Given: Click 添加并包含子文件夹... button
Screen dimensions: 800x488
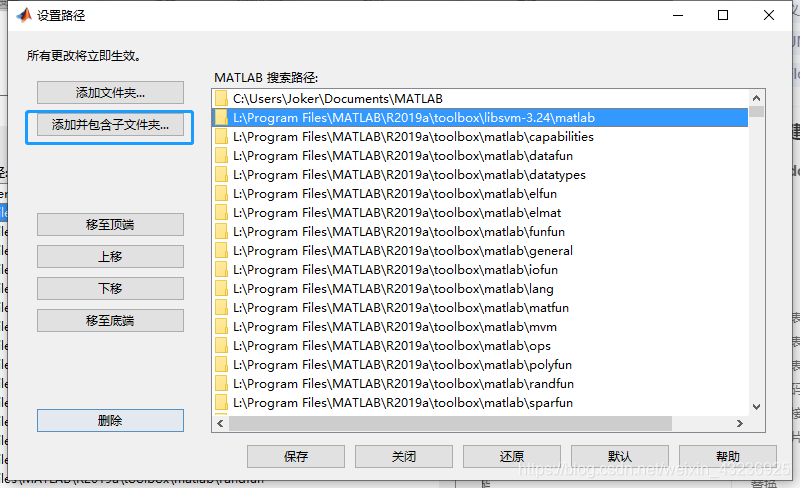Looking at the screenshot, I should click(x=110, y=125).
